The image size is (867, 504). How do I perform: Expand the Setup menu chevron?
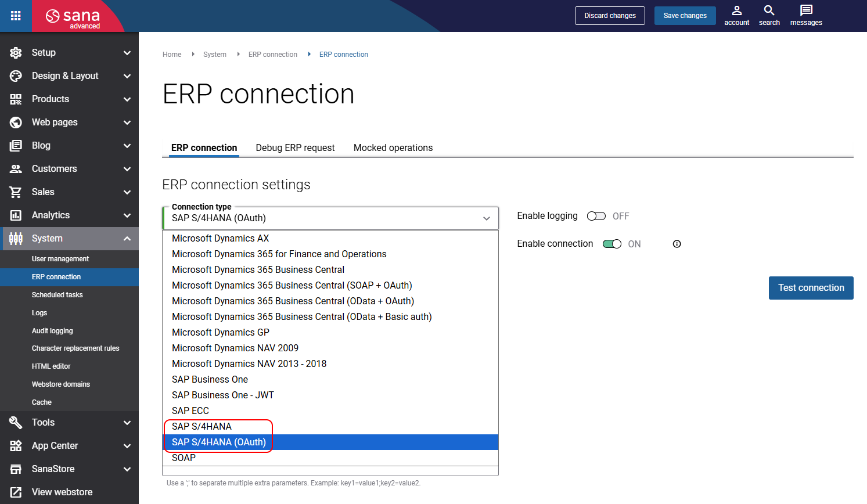tap(127, 53)
